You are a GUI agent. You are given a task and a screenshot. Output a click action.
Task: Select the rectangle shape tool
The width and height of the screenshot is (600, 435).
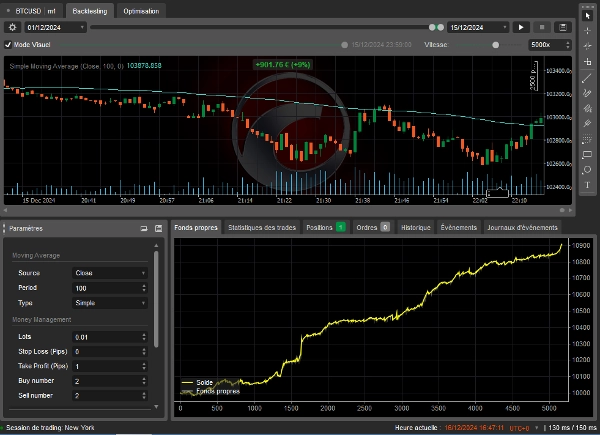[x=587, y=155]
